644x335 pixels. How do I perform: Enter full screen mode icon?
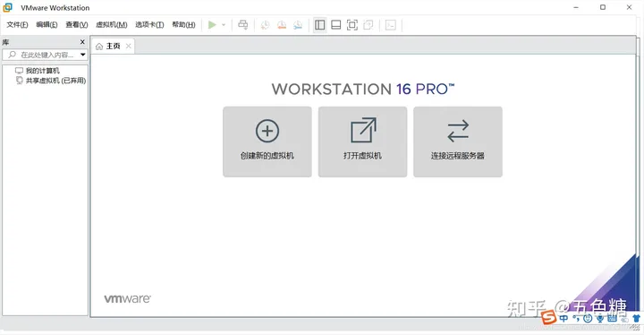point(352,25)
